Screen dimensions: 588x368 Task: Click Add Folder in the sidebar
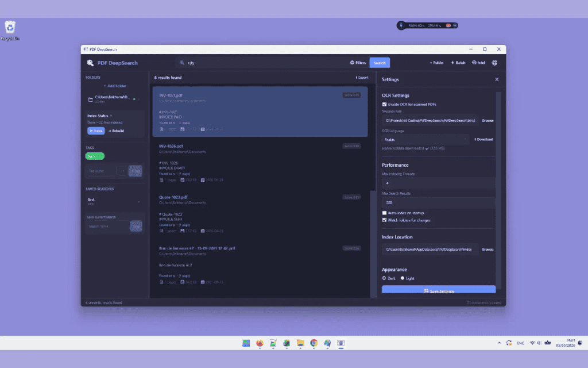[x=115, y=86]
